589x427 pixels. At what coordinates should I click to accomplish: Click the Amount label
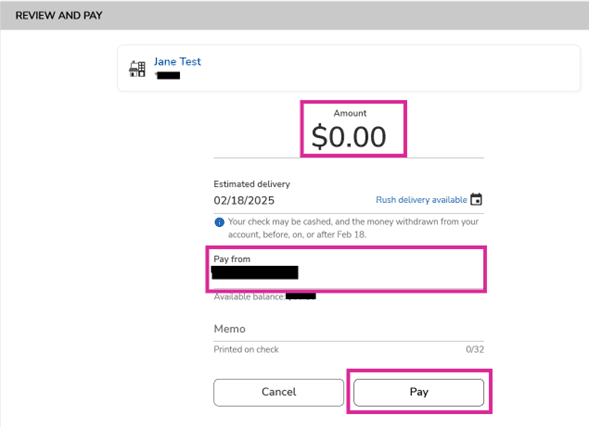point(350,113)
